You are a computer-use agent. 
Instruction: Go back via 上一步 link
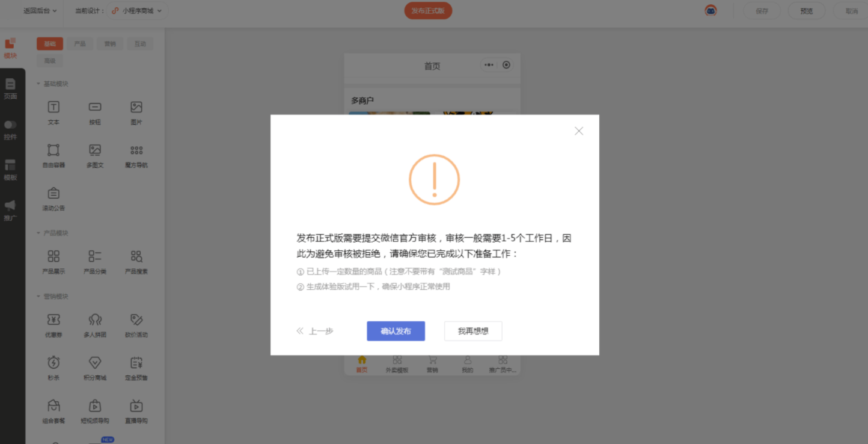315,331
